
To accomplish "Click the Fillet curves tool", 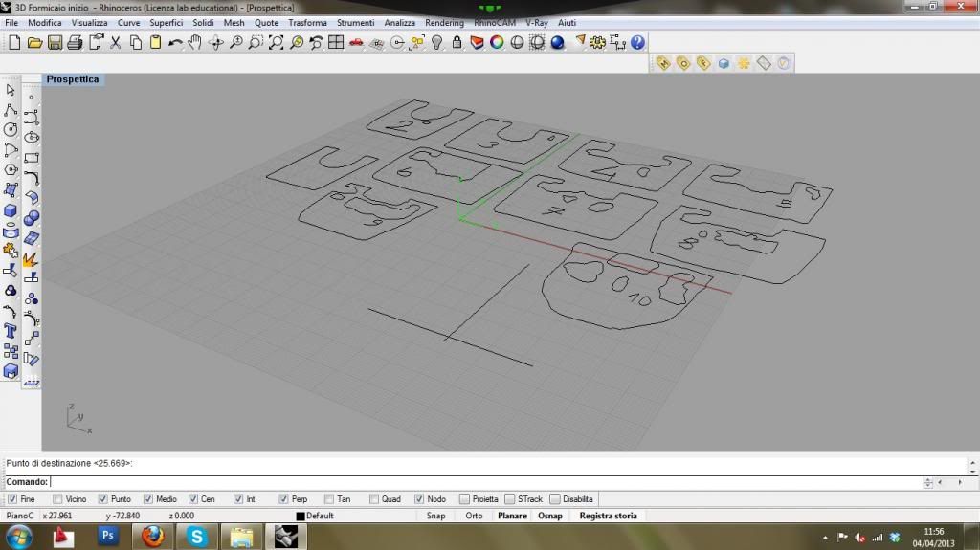I will 32,178.
